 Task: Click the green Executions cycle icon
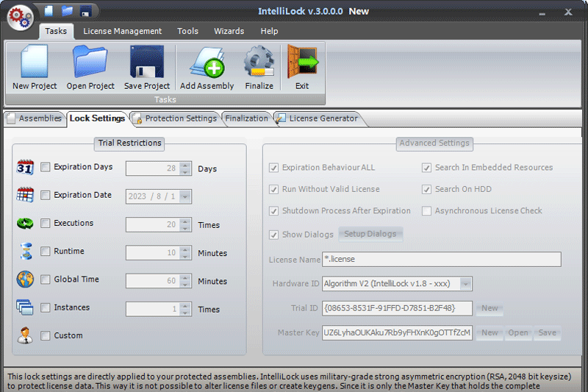pyautogui.click(x=25, y=223)
